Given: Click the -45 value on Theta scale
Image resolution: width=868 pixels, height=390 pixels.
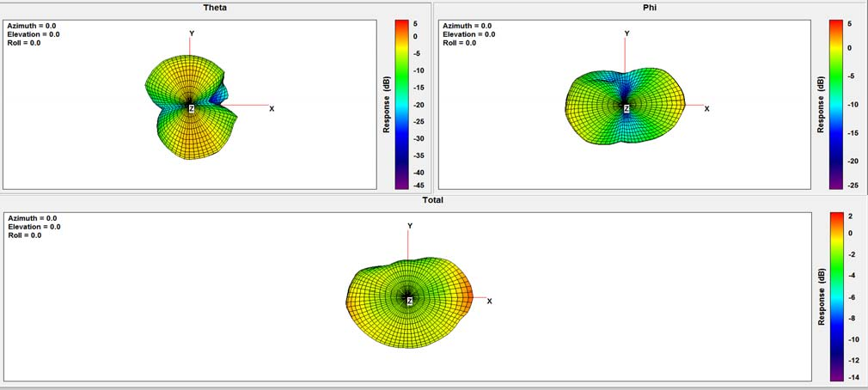Looking at the screenshot, I should pos(418,186).
